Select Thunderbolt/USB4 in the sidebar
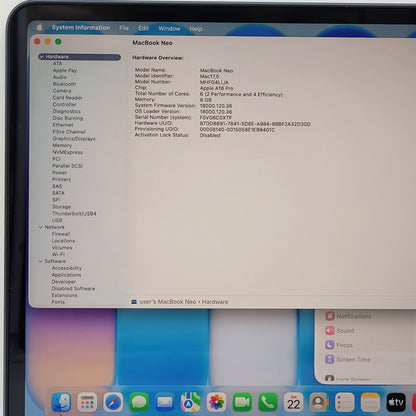The height and width of the screenshot is (416, 416). tap(74, 213)
